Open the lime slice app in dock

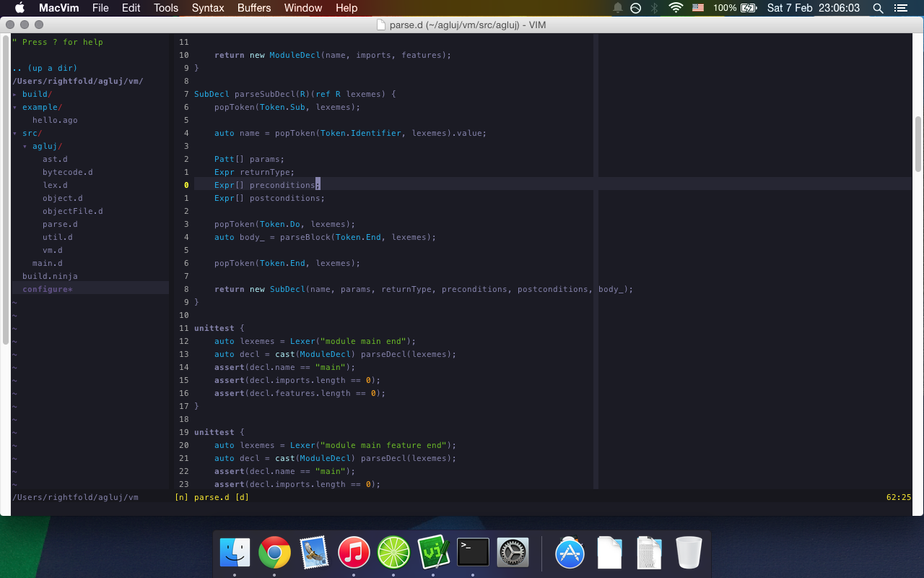pos(393,553)
